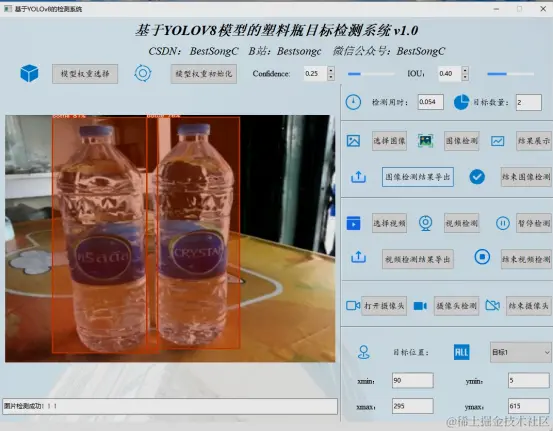This screenshot has width=554, height=432.
Task: Click the pie chart icon beside 目标数量
Action: point(461,102)
